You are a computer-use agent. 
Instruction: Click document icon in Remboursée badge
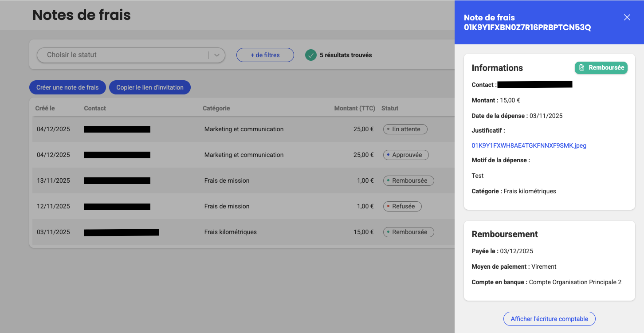click(x=582, y=68)
